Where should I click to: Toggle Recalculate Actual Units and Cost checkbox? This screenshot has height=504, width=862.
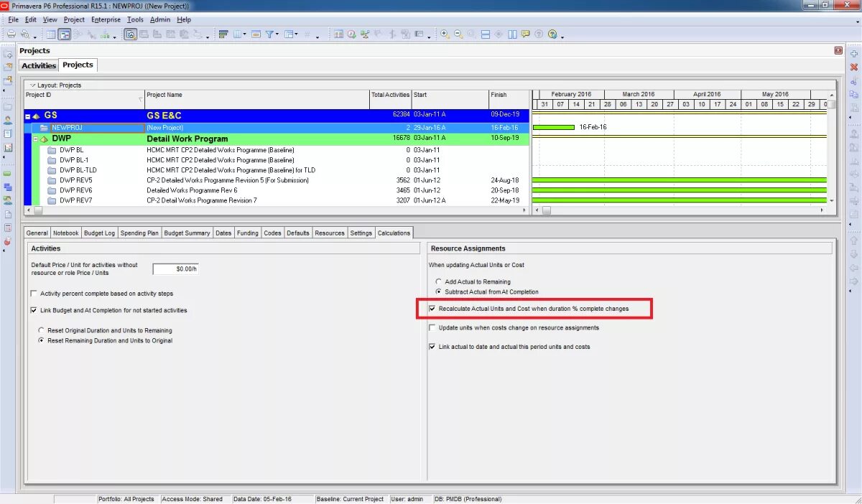(x=432, y=309)
